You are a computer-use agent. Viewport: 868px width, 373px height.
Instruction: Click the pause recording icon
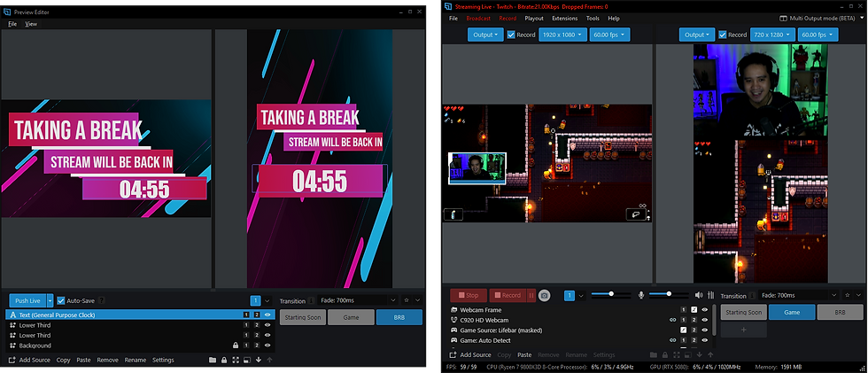tap(531, 296)
